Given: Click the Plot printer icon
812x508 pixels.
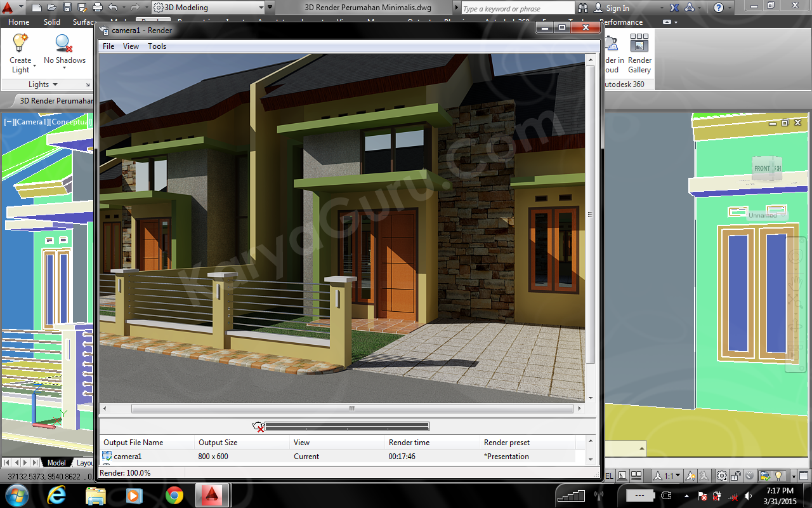Looking at the screenshot, I should point(98,8).
